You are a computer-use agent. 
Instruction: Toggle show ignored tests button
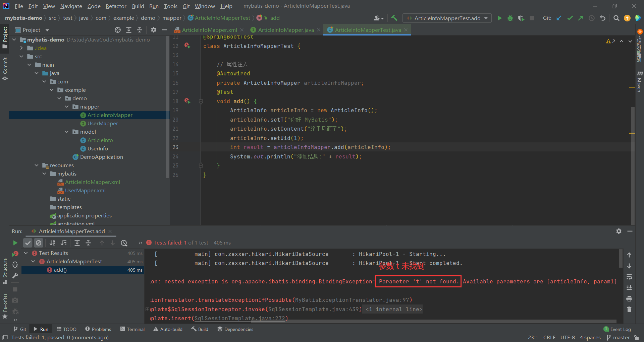coord(39,243)
